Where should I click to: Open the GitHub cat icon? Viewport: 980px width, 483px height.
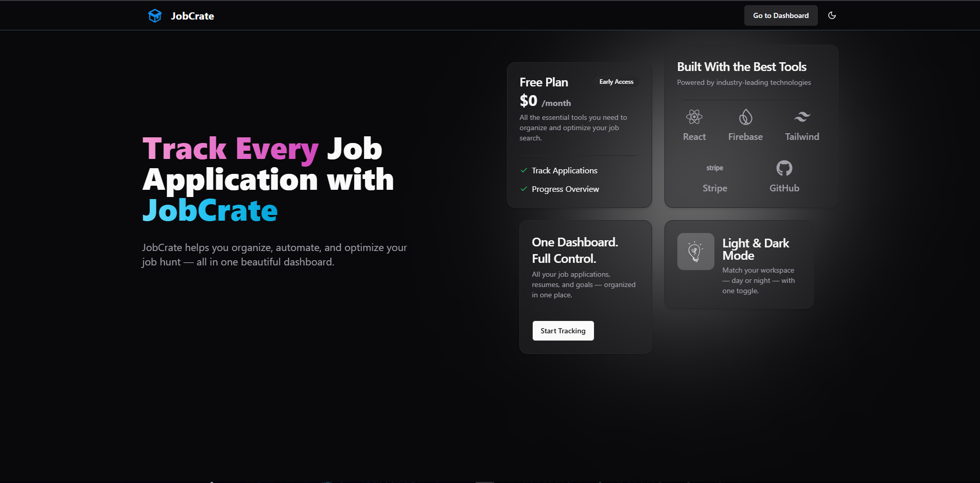point(784,168)
